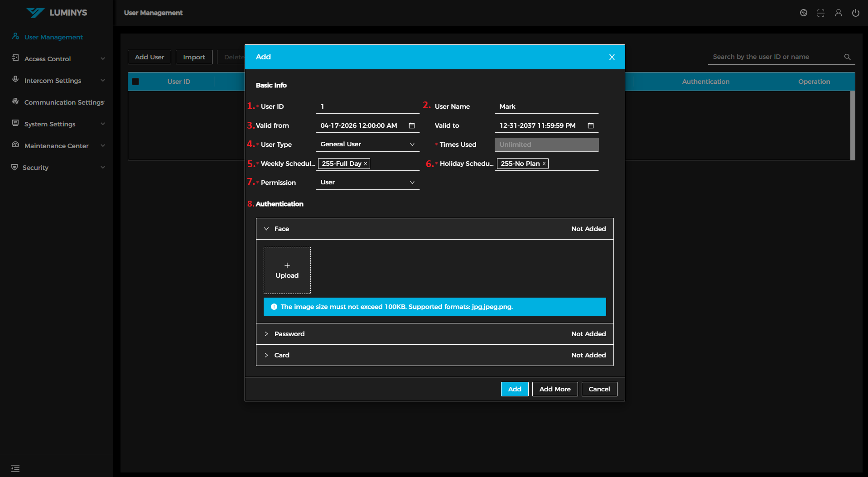Click the Add More button
Image resolution: width=868 pixels, height=477 pixels.
555,389
